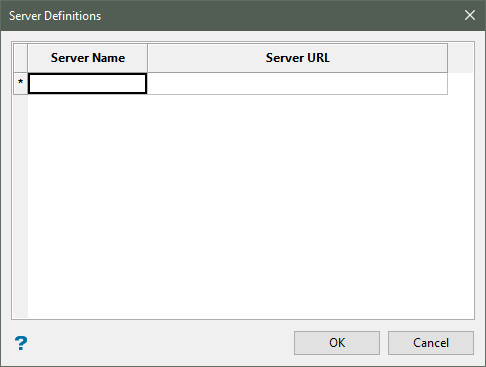Click the empty Server URL cell
Screen dimensions: 486x367
[297, 83]
